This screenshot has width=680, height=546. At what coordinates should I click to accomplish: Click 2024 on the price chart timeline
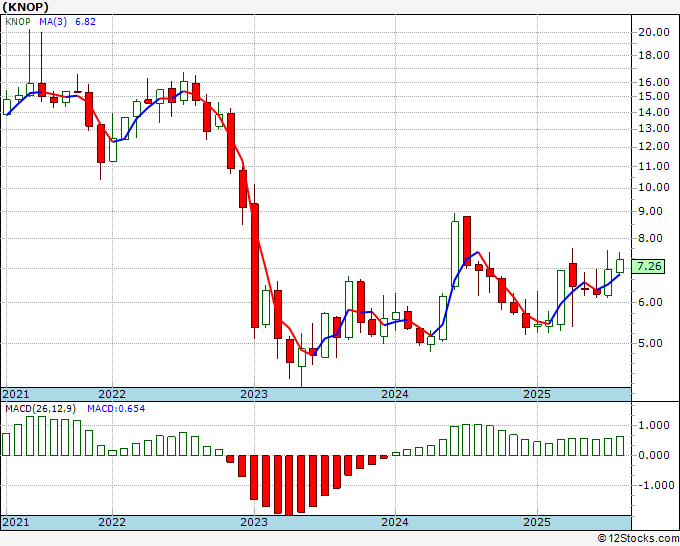point(395,394)
